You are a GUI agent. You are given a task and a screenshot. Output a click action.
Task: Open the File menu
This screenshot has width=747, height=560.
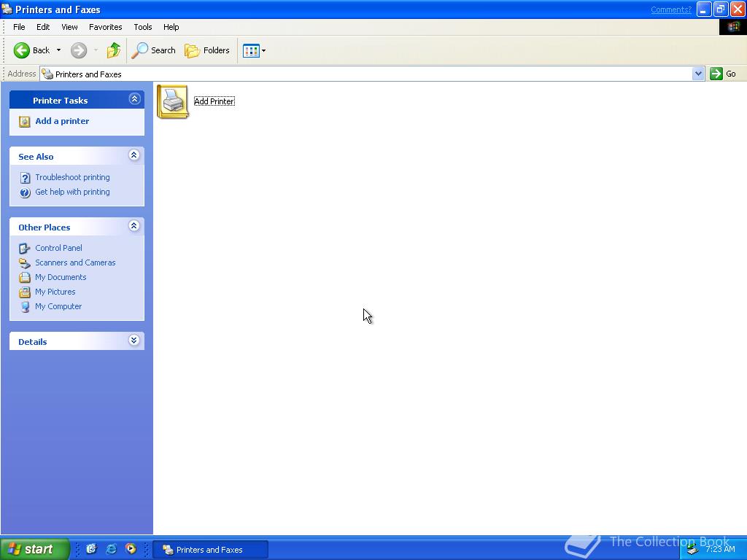(x=19, y=27)
